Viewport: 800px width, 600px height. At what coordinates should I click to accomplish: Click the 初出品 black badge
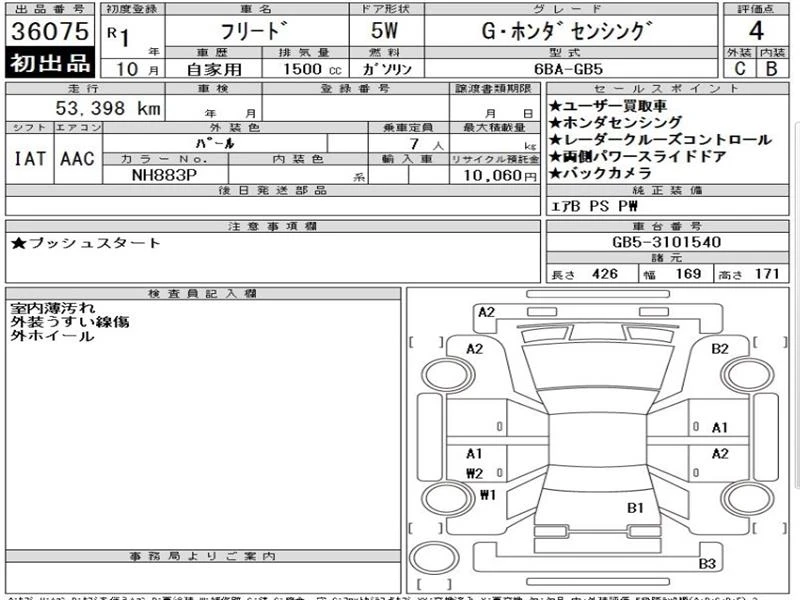[50, 63]
